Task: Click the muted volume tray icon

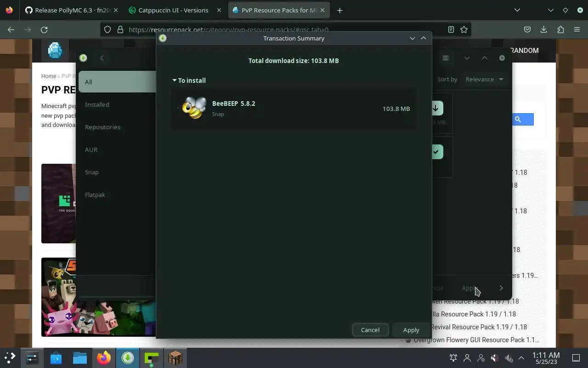Action: (x=494, y=358)
